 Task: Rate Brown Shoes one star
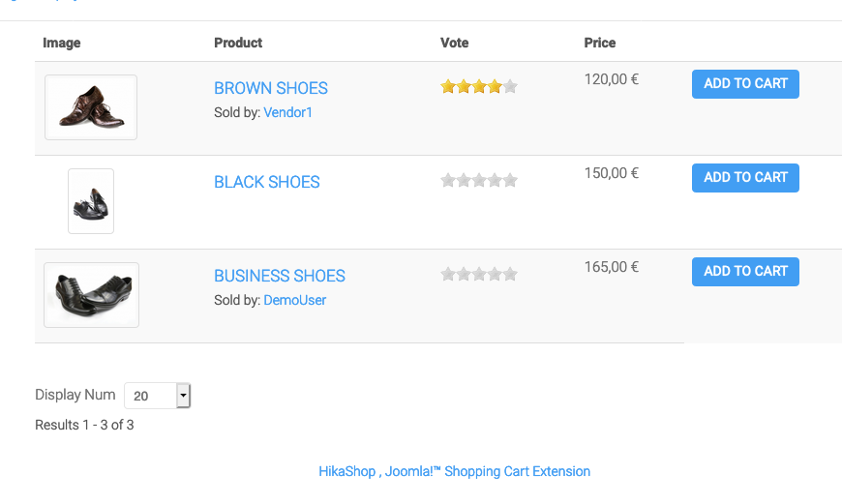(x=448, y=87)
